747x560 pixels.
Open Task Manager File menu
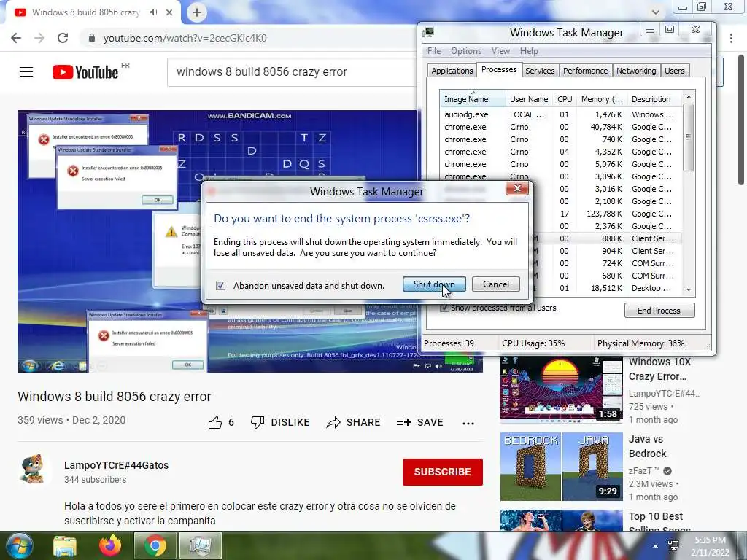coord(434,51)
